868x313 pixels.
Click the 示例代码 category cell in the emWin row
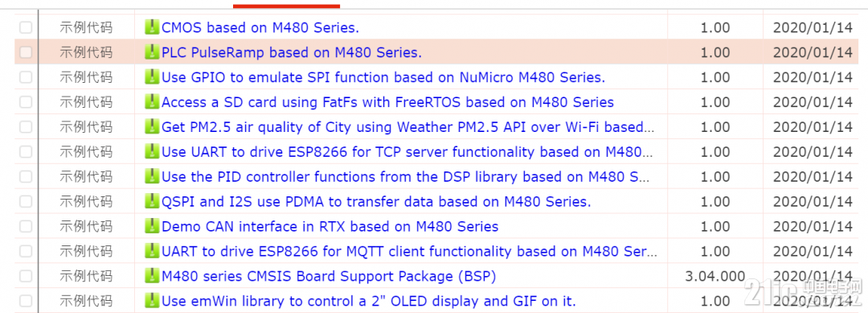pos(86,301)
